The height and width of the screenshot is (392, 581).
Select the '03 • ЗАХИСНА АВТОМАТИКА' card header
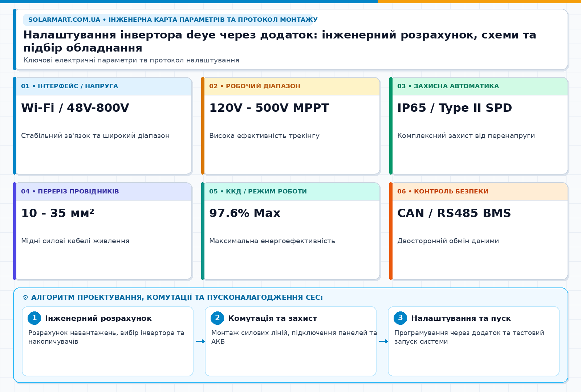coord(480,86)
